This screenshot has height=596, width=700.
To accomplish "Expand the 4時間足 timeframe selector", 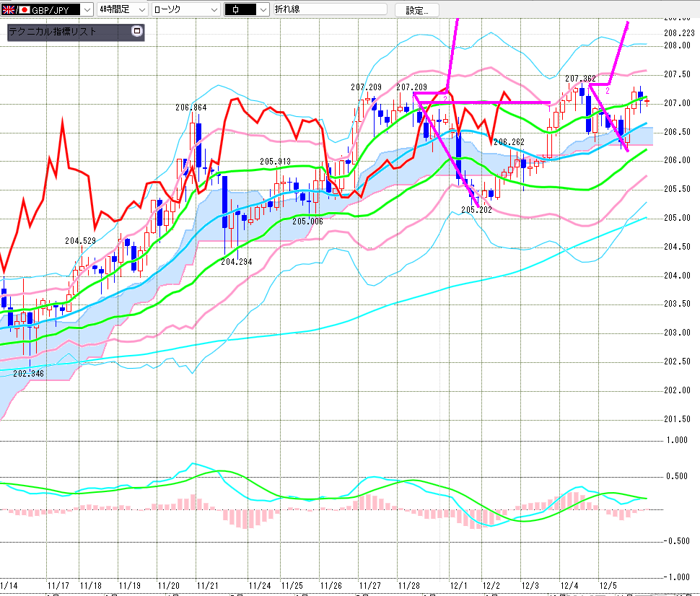I will pyautogui.click(x=141, y=10).
